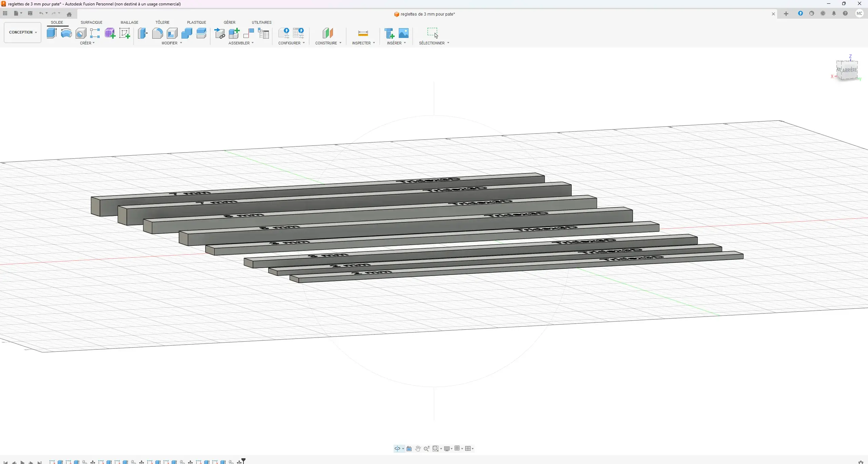
Task: Switch to the GÉRER tab
Action: pyautogui.click(x=229, y=22)
